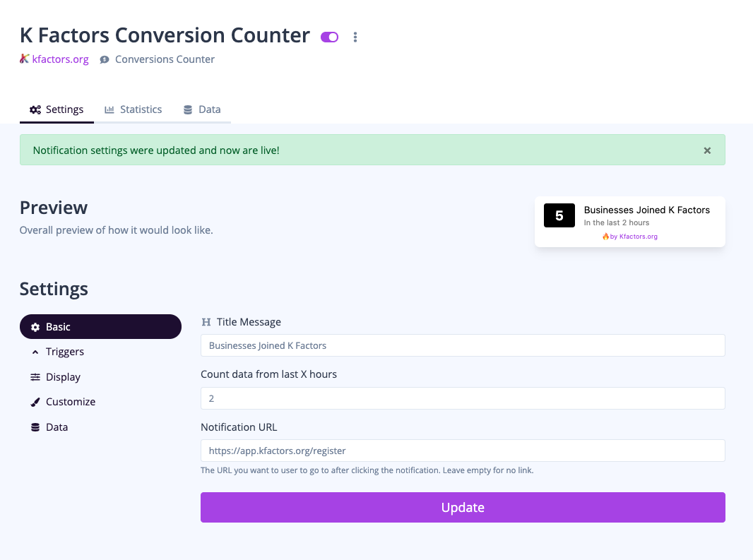Image resolution: width=753 pixels, height=560 pixels.
Task: Focus the Count data hours input
Action: click(x=463, y=398)
